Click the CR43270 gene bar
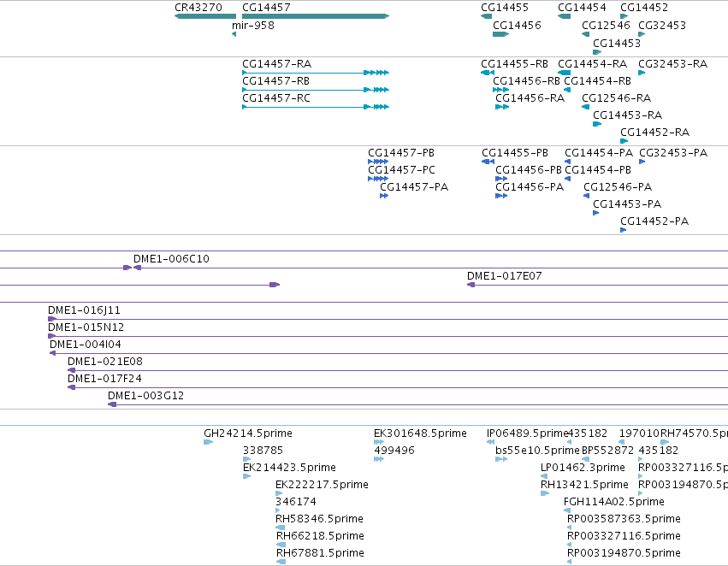Viewport: 728px width, 566px height. (x=205, y=16)
